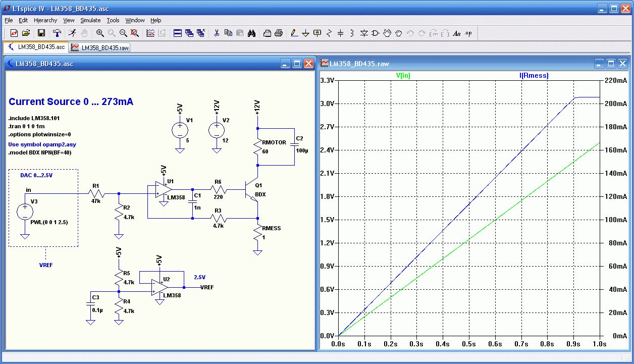Click the V(in) trace label

(x=403, y=76)
